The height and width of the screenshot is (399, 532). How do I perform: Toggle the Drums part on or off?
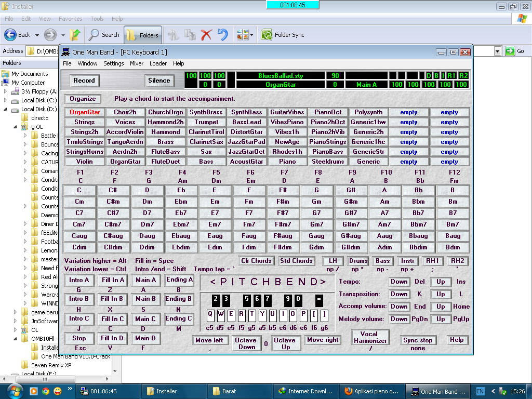pyautogui.click(x=358, y=261)
